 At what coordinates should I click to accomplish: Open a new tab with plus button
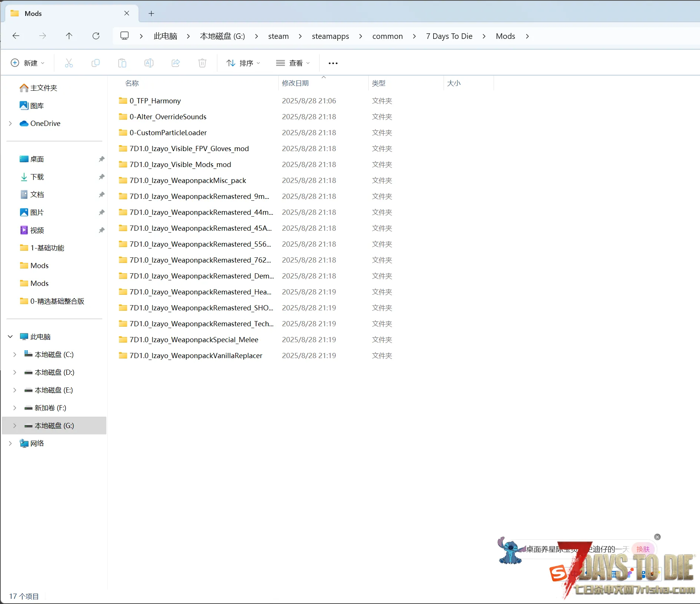pyautogui.click(x=151, y=14)
